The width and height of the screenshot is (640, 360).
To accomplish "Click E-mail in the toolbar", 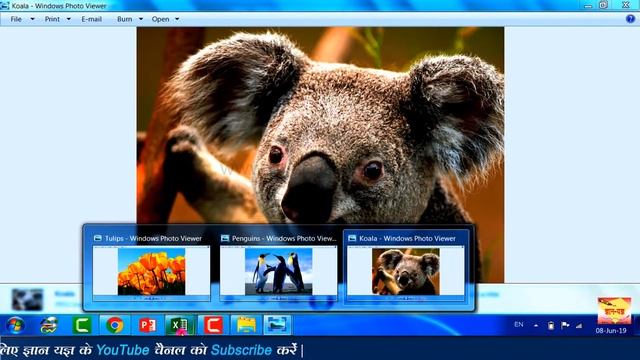I will coord(91,19).
